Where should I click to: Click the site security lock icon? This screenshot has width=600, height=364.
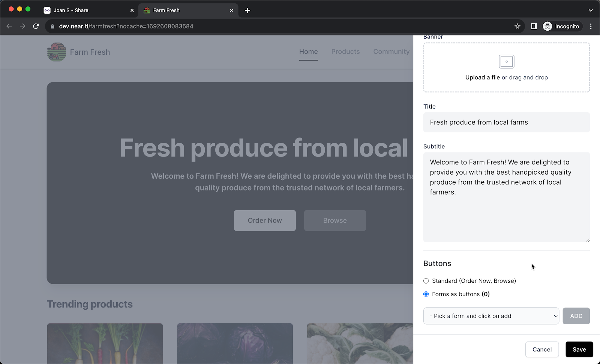(x=52, y=26)
